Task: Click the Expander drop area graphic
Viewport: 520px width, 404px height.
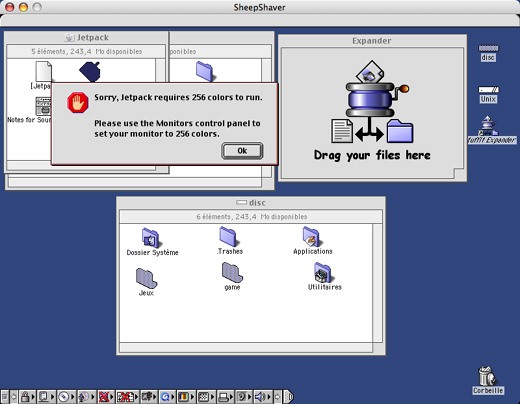Action: coord(373,102)
